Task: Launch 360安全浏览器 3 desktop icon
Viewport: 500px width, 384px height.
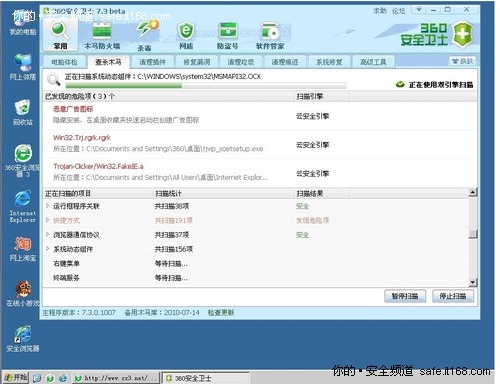Action: (22, 161)
